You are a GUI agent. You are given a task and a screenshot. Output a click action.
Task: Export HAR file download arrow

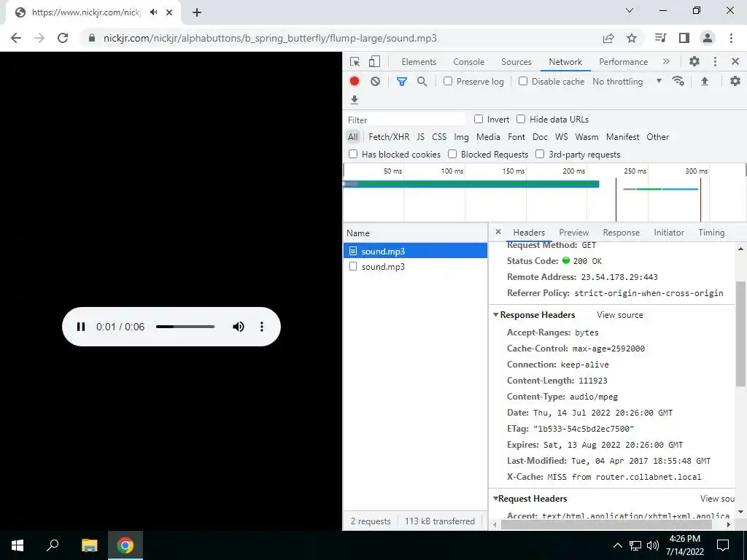pos(355,100)
